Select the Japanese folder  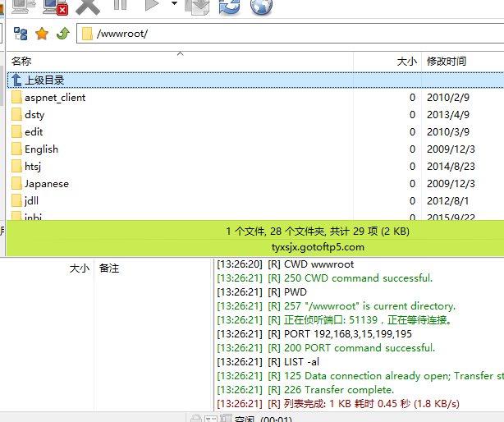(x=46, y=184)
